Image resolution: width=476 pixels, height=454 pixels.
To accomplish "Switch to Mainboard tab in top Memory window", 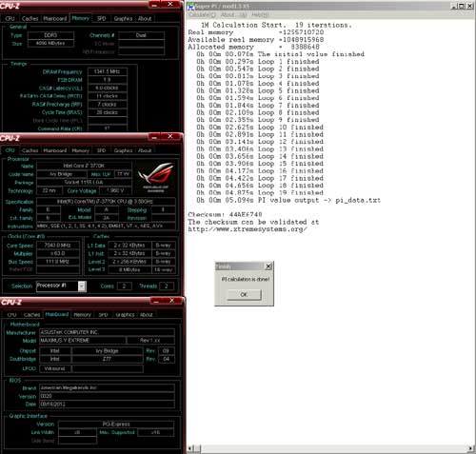I will point(55,18).
